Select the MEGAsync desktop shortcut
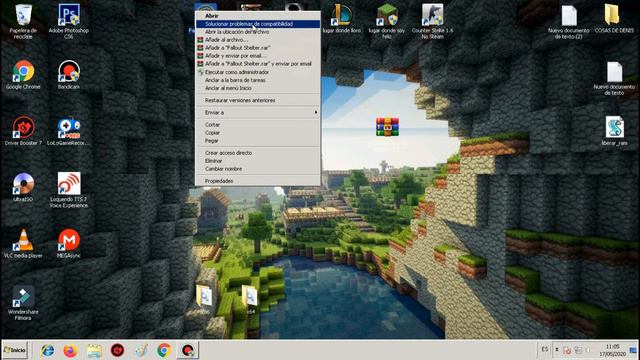Viewport: 640px width, 360px height. 69,244
